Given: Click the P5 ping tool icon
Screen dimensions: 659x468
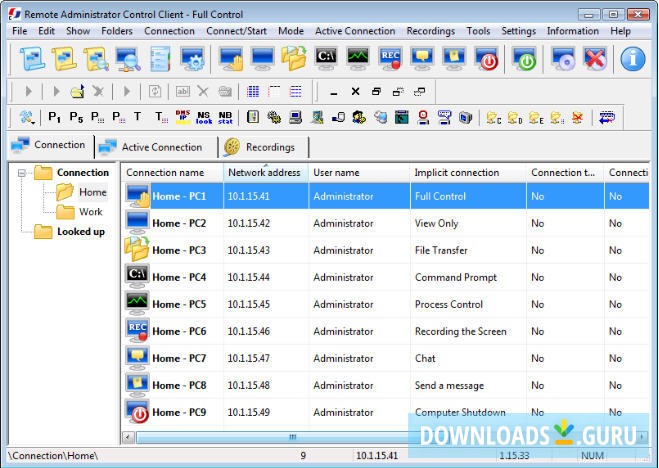Looking at the screenshot, I should pos(76,117).
